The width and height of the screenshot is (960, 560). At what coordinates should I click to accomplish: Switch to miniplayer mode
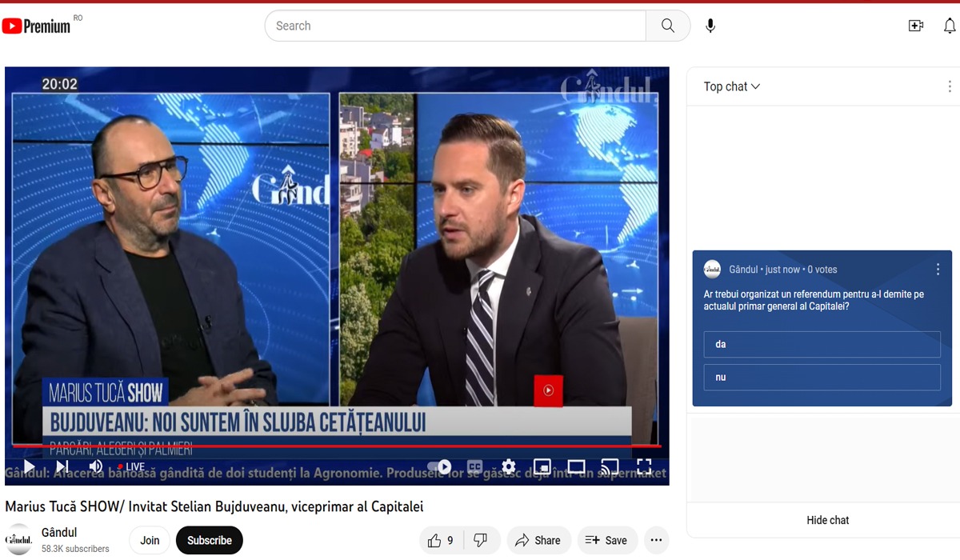coord(542,466)
